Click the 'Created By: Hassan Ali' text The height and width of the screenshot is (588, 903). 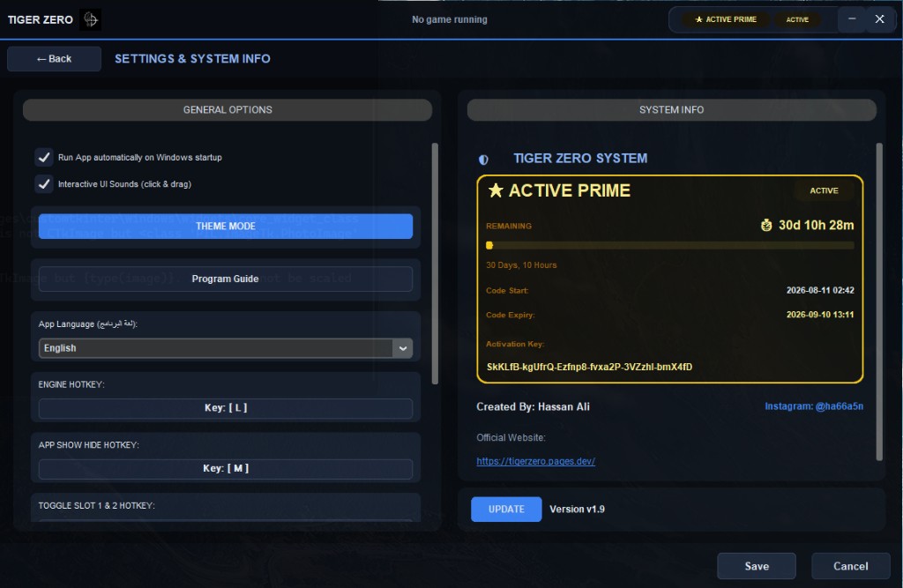pos(533,406)
